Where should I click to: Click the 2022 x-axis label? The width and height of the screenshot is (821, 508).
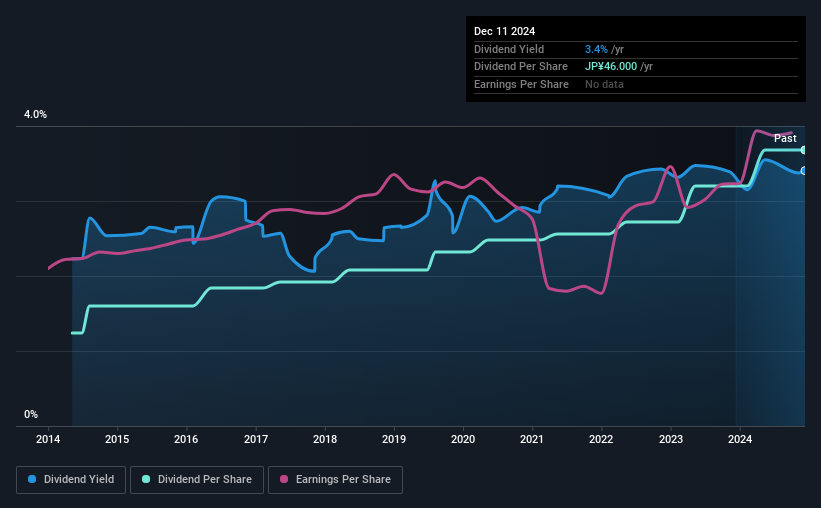[601, 439]
